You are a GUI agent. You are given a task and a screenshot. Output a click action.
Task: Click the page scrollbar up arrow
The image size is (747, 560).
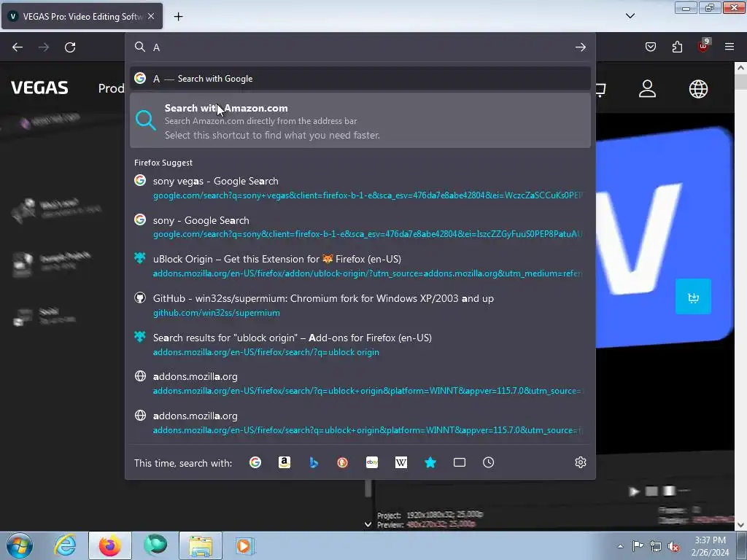pyautogui.click(x=741, y=68)
